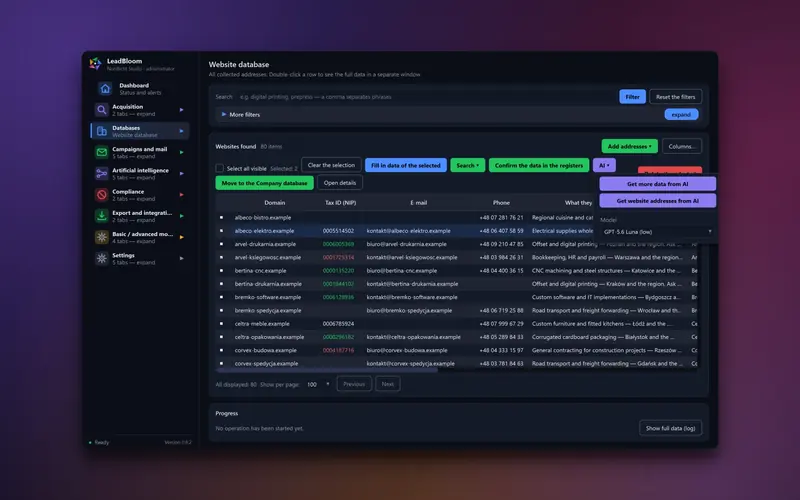Toggle checkbox for arvel-ksiegowosc.example row
800x500 pixels.
click(221, 257)
